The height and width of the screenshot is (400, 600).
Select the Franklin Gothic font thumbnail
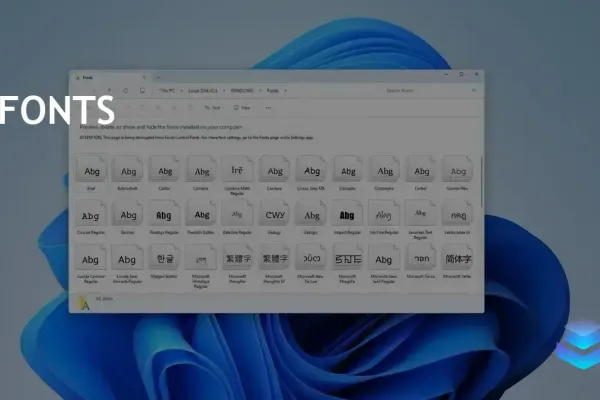point(201,213)
